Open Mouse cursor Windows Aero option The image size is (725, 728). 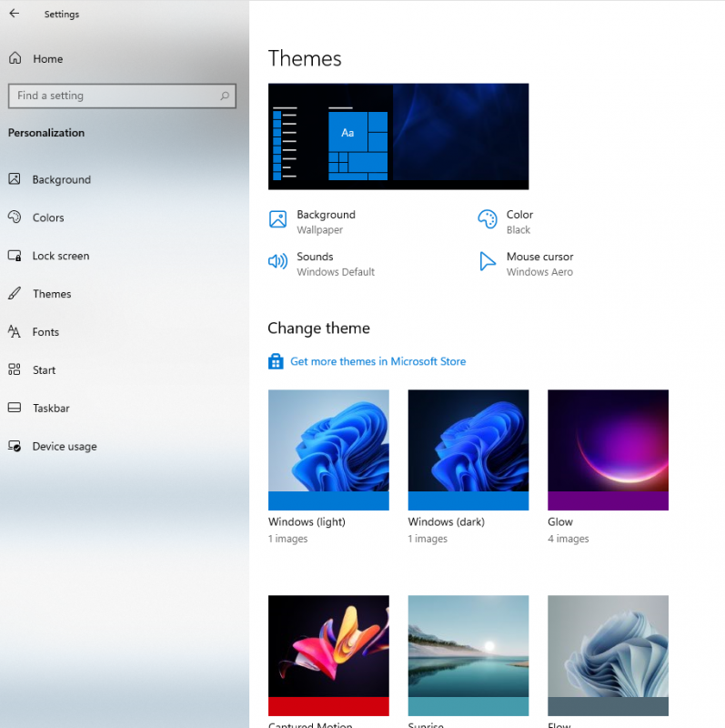pyautogui.click(x=527, y=264)
